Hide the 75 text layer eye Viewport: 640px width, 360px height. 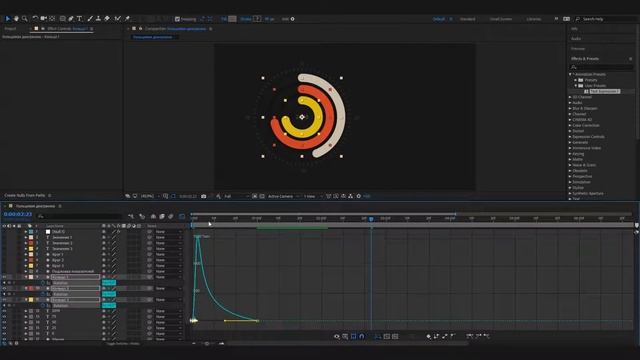pyautogui.click(x=4, y=317)
